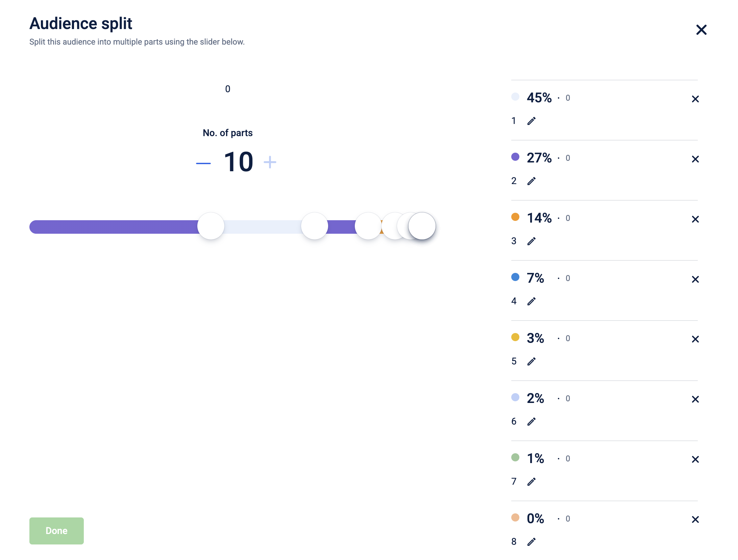Click edit pencil for part 5
738x560 pixels.
click(531, 361)
